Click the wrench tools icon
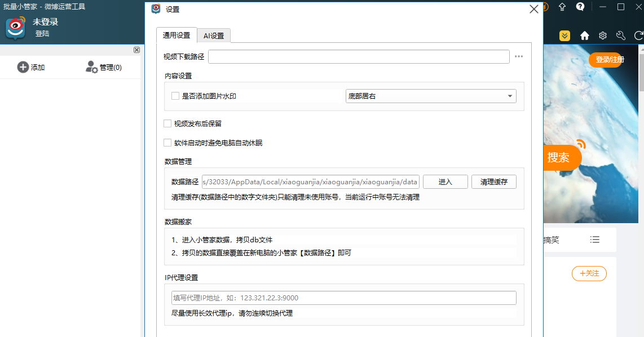The image size is (644, 337). (x=621, y=36)
